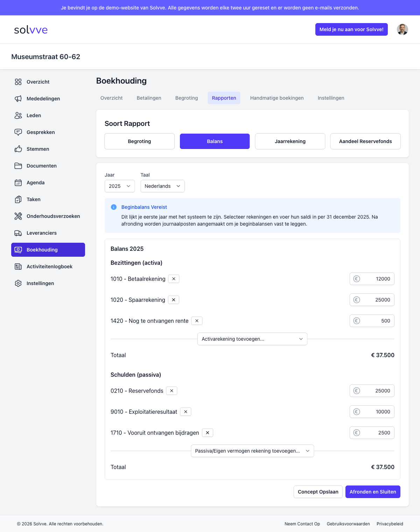420x532 pixels.
Task: Delete the 0210 Reservefonds row
Action: tap(172, 391)
